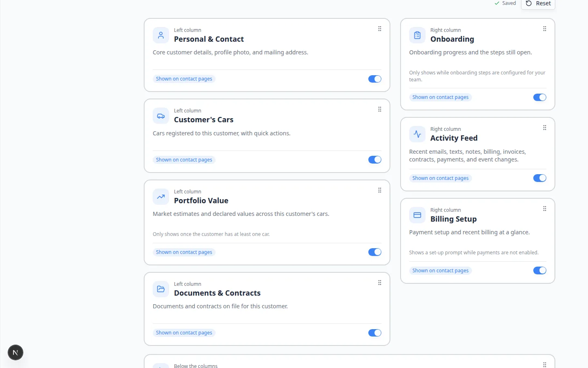The width and height of the screenshot is (588, 368).
Task: Click the Portfolio Value heading
Action: (x=201, y=201)
